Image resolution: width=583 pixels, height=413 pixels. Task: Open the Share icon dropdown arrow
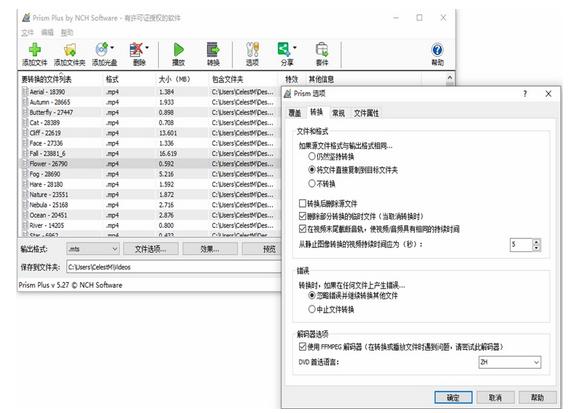click(295, 48)
